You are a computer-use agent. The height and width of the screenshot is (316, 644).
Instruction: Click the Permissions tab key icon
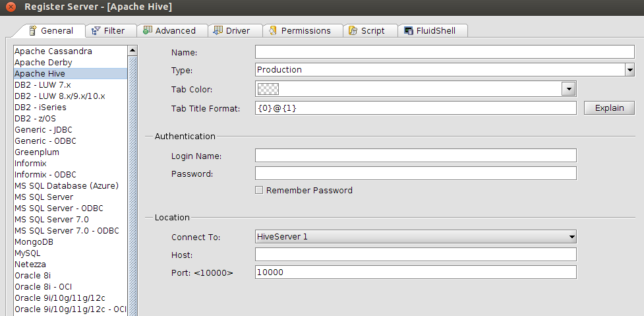point(273,30)
